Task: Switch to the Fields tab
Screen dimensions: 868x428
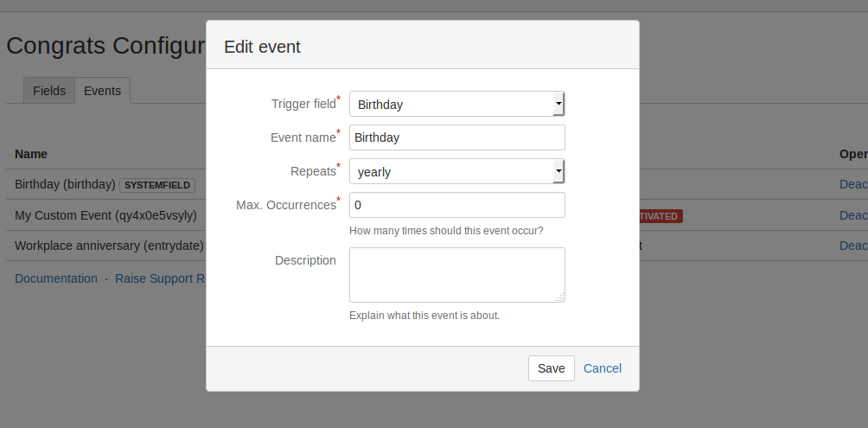Action: coord(49,91)
